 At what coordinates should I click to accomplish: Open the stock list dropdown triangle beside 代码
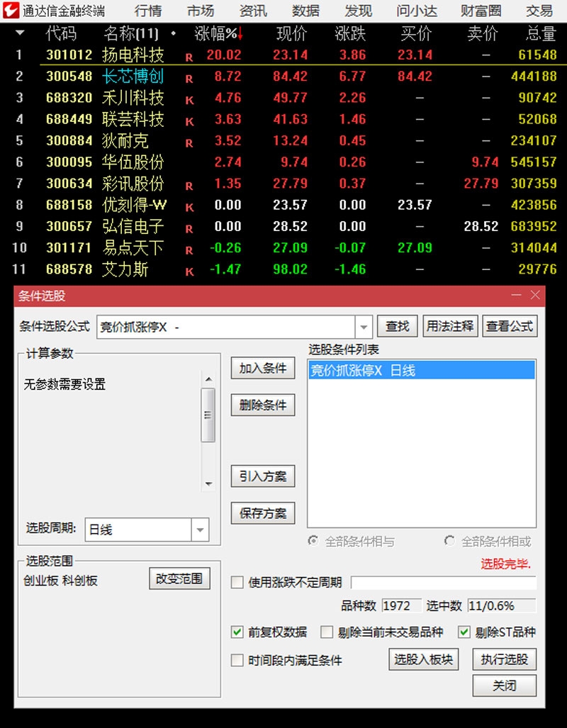coord(20,33)
